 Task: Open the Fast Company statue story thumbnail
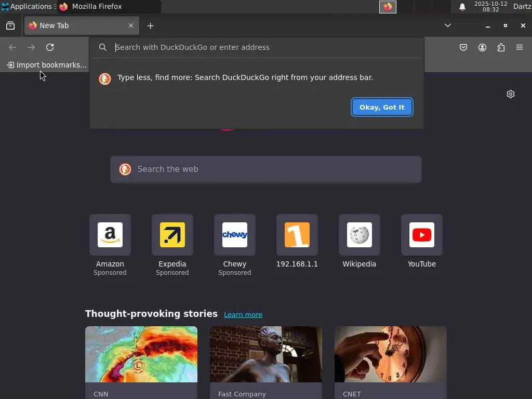(x=266, y=354)
